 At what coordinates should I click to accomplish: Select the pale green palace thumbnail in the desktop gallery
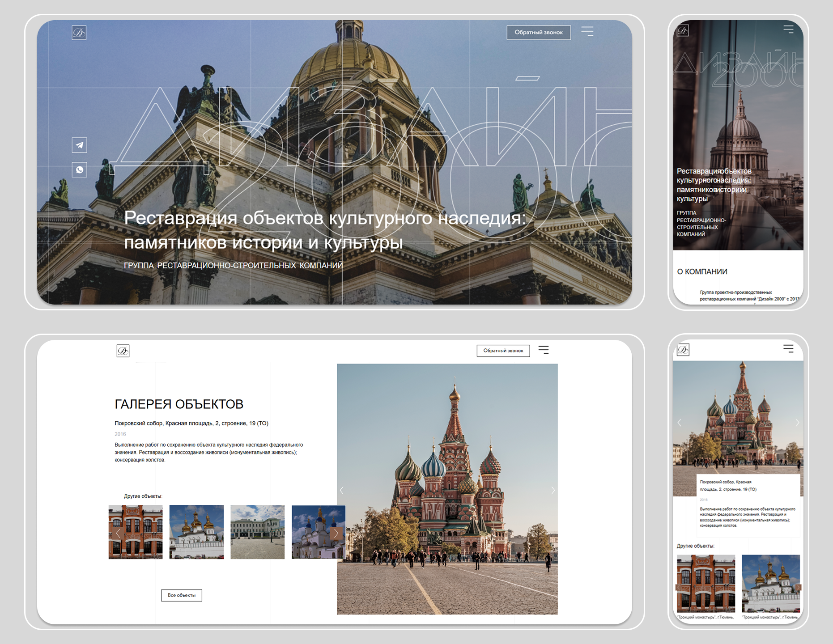click(258, 532)
